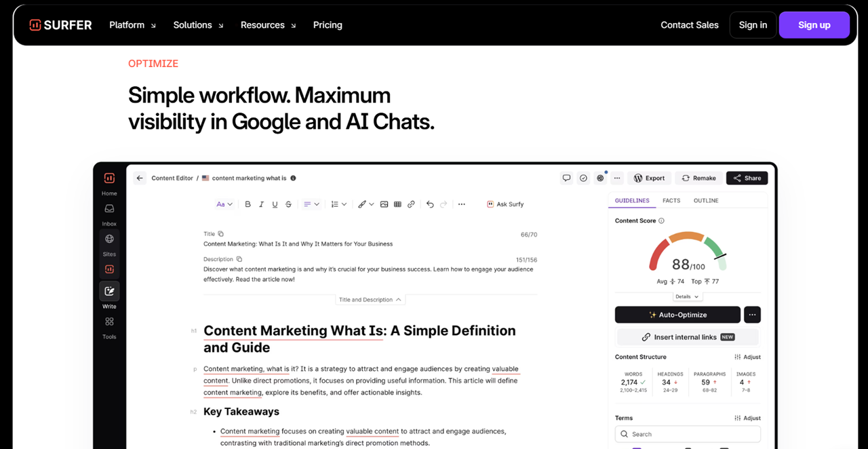Viewport: 868px width, 449px height.
Task: Copy the Title using its copy icon
Action: point(221,234)
